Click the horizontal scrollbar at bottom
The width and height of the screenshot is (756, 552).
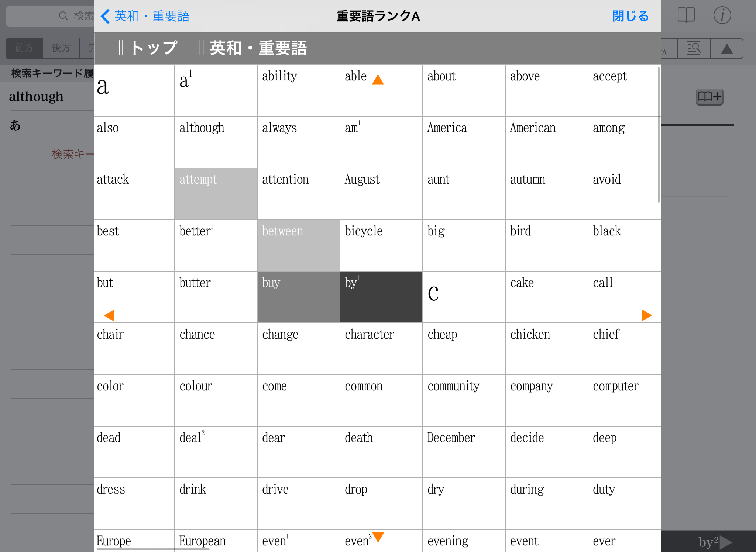click(153, 549)
